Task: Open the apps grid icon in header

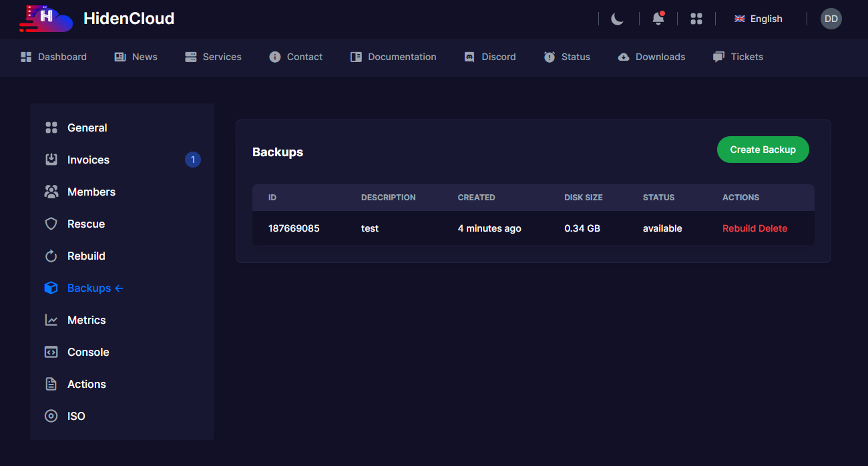Action: (696, 19)
